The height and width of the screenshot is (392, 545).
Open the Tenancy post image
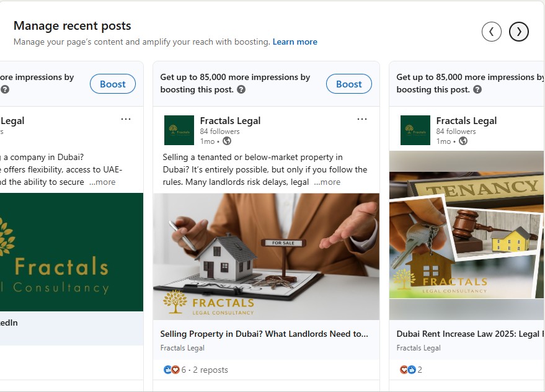(467, 234)
